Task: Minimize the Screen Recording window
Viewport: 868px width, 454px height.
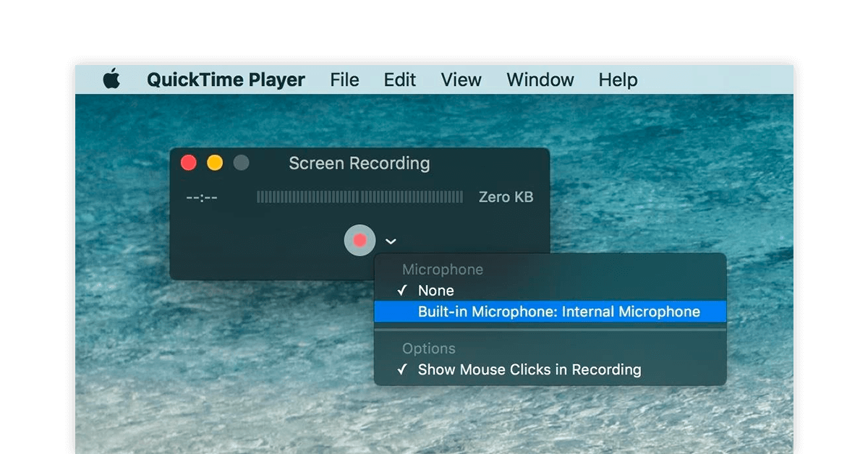Action: [x=215, y=163]
